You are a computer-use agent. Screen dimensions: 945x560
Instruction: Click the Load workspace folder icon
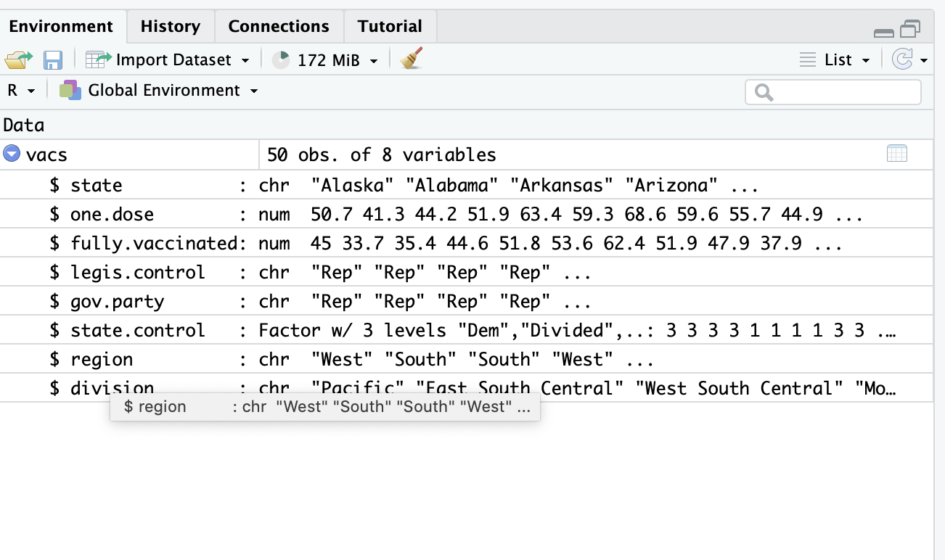point(19,59)
